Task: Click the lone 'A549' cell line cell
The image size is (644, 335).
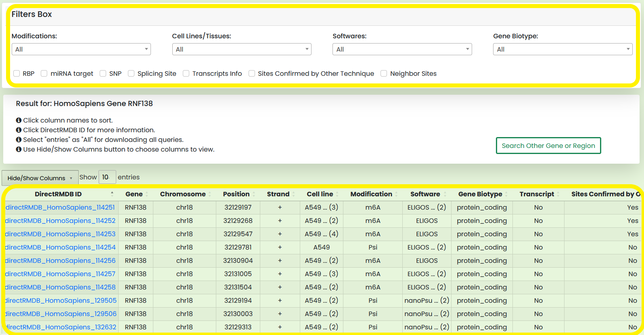Action: pyautogui.click(x=322, y=247)
